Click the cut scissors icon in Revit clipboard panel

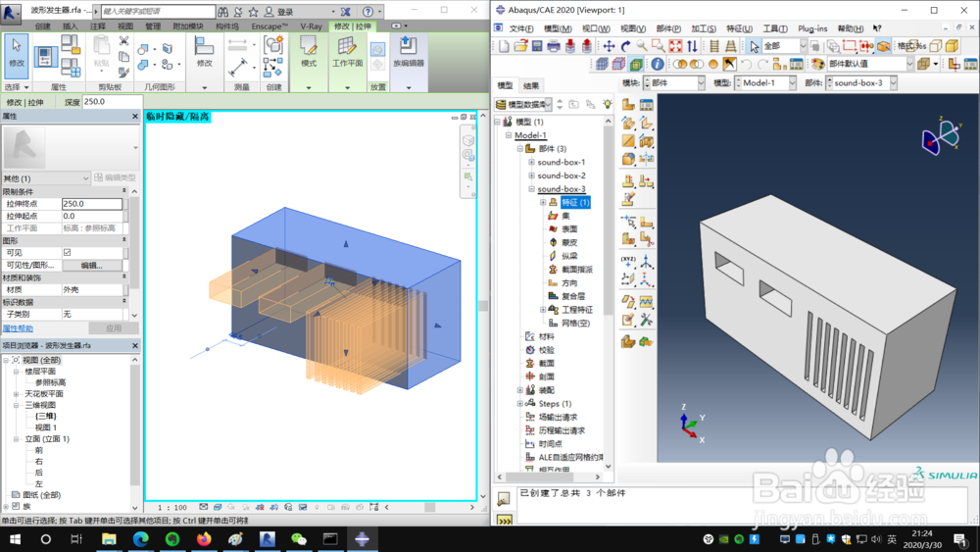click(123, 41)
